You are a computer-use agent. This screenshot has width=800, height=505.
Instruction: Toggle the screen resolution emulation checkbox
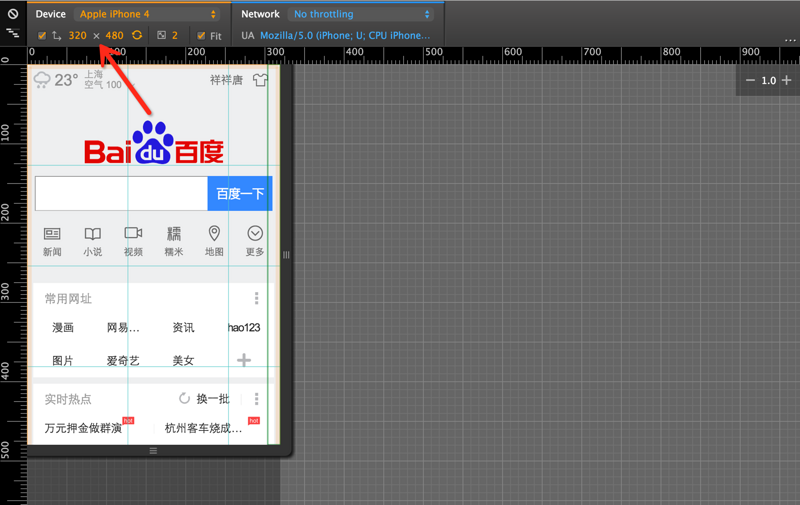(42, 35)
